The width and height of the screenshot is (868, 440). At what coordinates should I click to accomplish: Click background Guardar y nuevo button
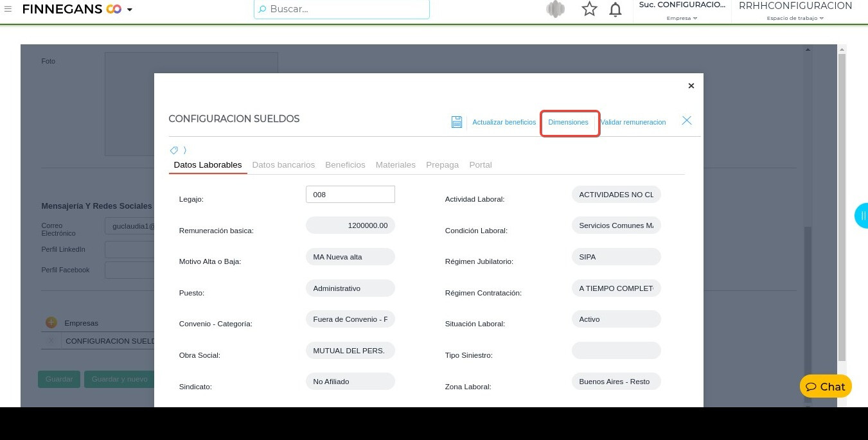click(x=120, y=379)
